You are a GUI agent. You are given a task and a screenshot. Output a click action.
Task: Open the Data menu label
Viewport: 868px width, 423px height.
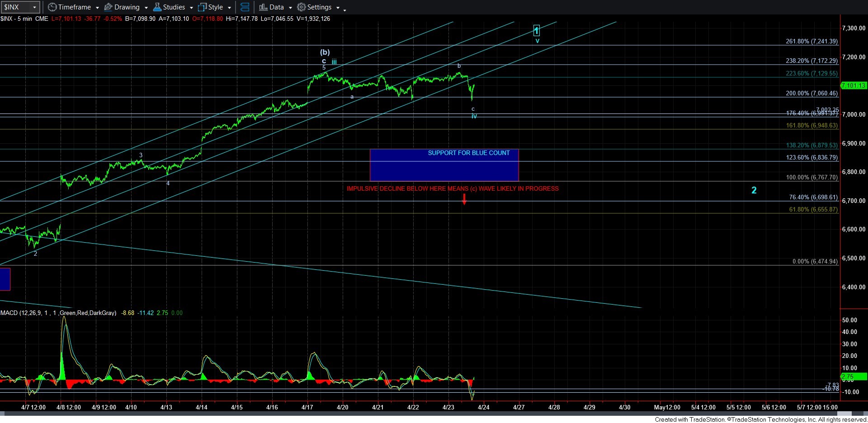[277, 7]
